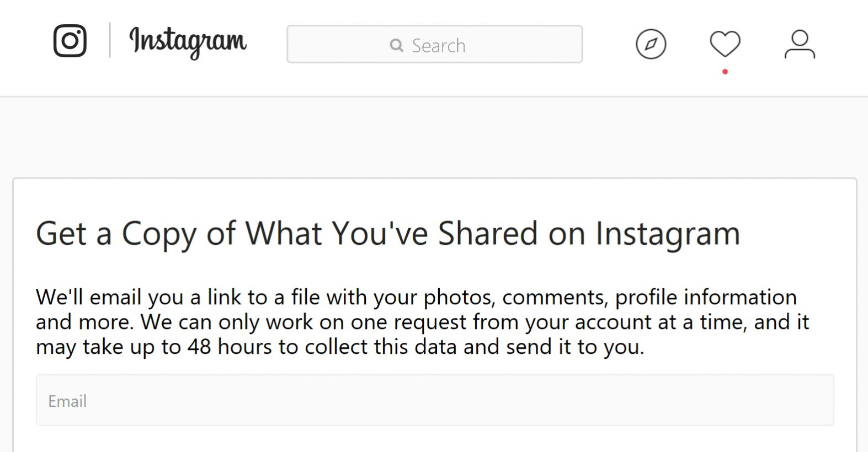868x452 pixels.
Task: Open the Explore compass icon
Action: tap(651, 44)
